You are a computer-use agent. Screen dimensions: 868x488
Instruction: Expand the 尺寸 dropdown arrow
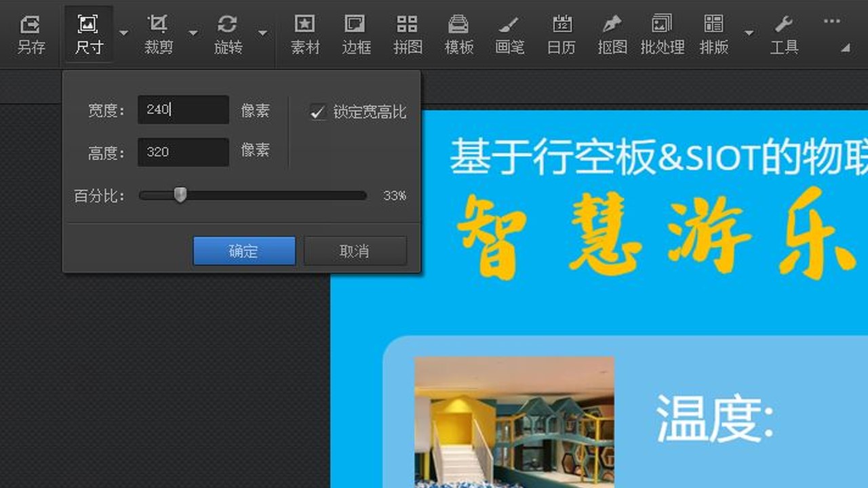pos(123,33)
